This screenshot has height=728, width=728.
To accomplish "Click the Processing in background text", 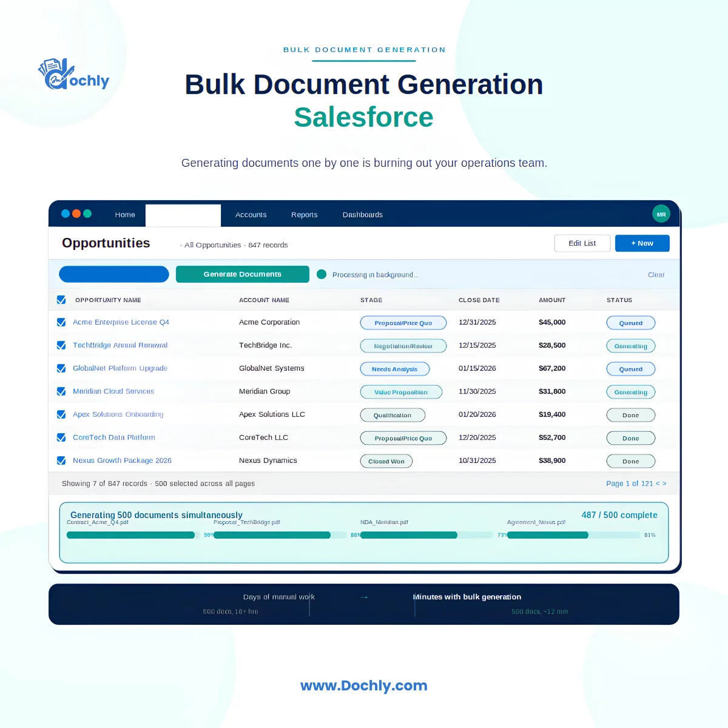I will 376,275.
